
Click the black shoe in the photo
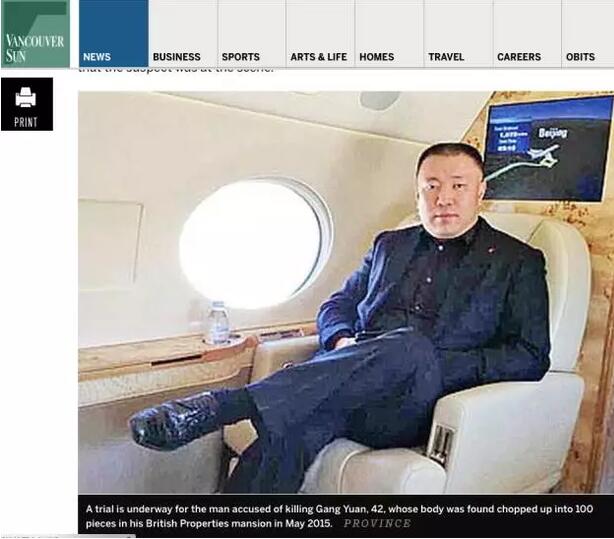pos(175,419)
